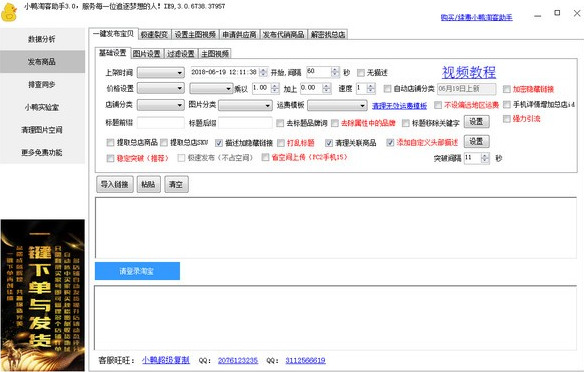Click 设置 button beside 添加自定义头部描述

click(476, 142)
